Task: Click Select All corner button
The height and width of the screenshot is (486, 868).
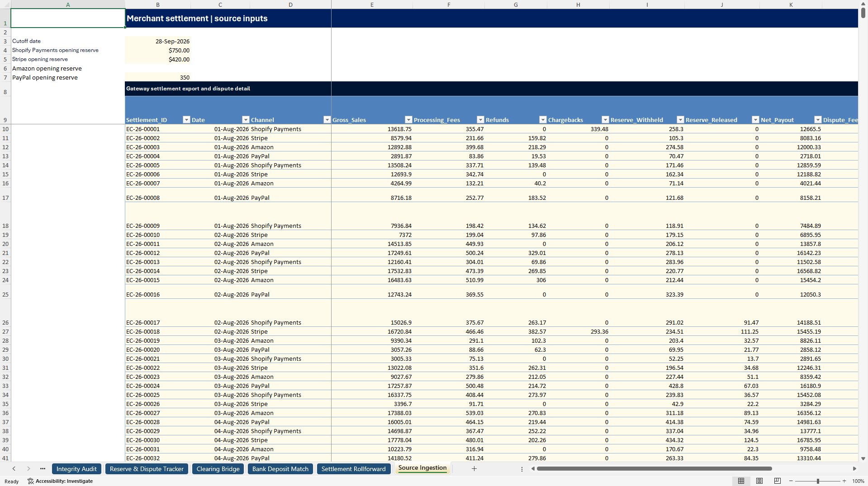Action: click(x=5, y=5)
